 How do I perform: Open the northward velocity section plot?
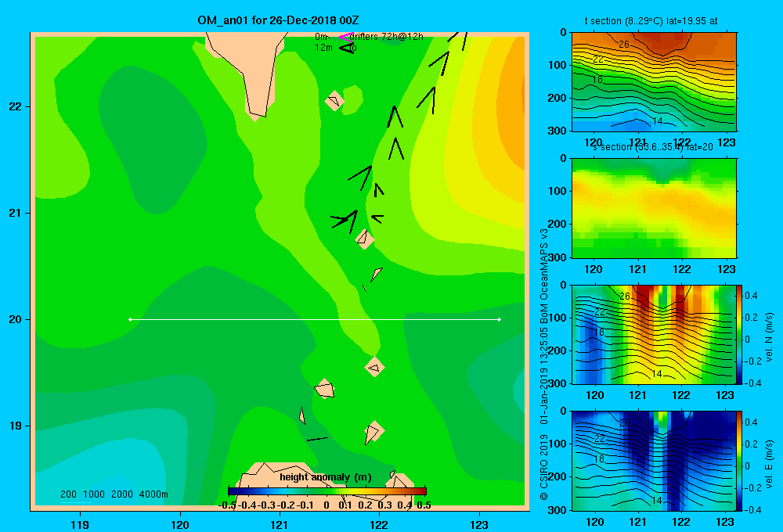click(654, 334)
